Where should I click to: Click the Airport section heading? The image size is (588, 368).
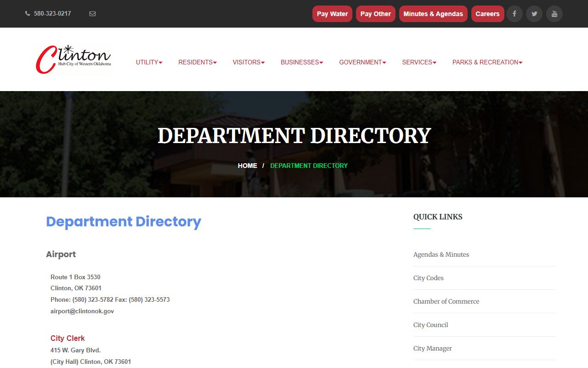coord(61,254)
